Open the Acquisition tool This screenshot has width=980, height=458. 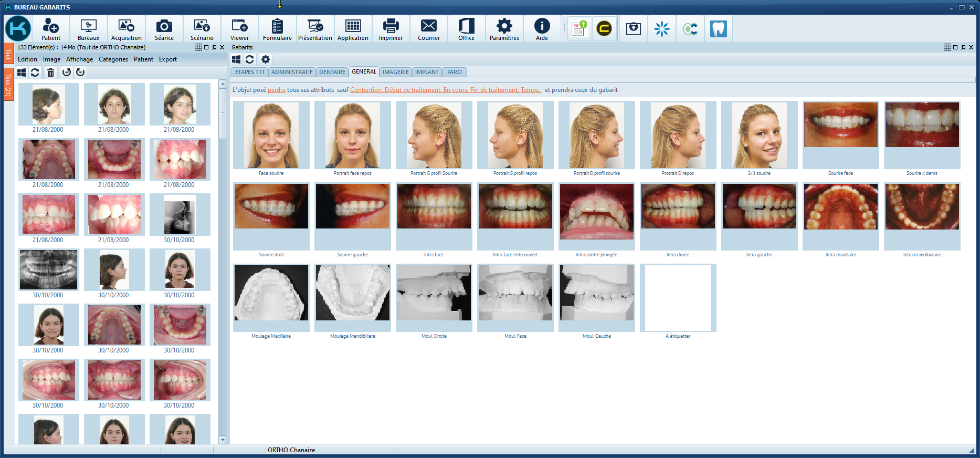point(126,29)
